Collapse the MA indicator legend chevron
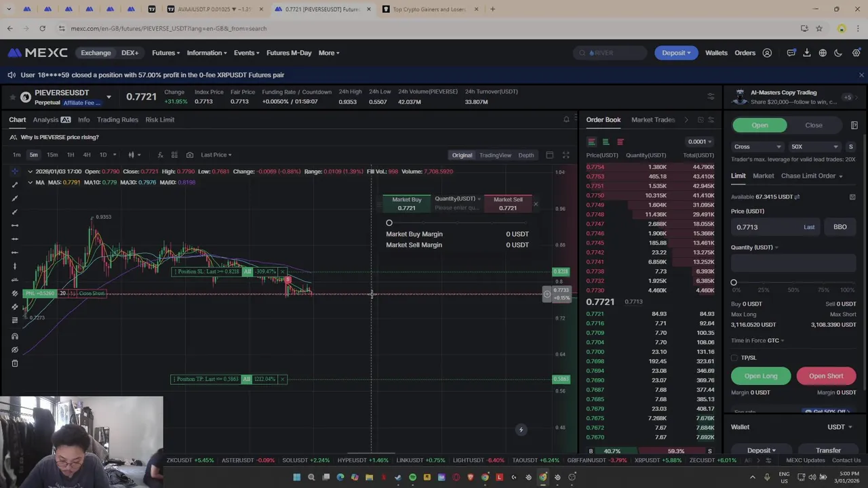This screenshot has width=868, height=488. tap(30, 182)
